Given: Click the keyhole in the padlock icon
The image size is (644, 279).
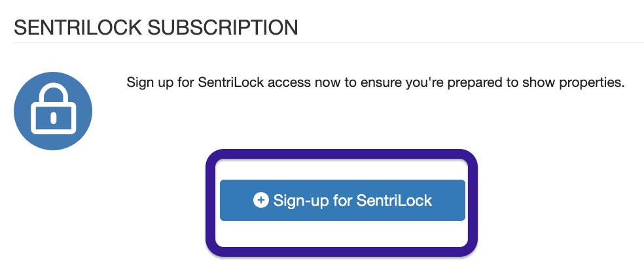Looking at the screenshot, I should coord(53,119).
